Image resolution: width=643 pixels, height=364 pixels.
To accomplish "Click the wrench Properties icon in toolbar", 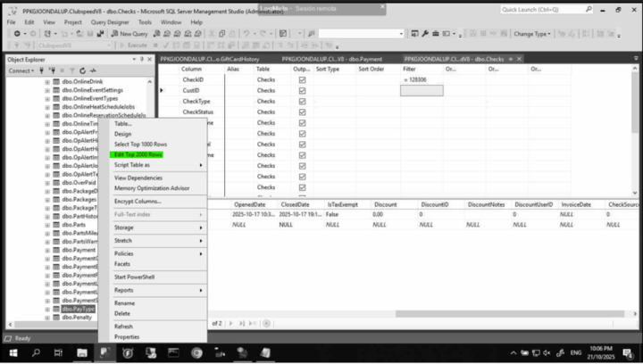I will point(426,33).
